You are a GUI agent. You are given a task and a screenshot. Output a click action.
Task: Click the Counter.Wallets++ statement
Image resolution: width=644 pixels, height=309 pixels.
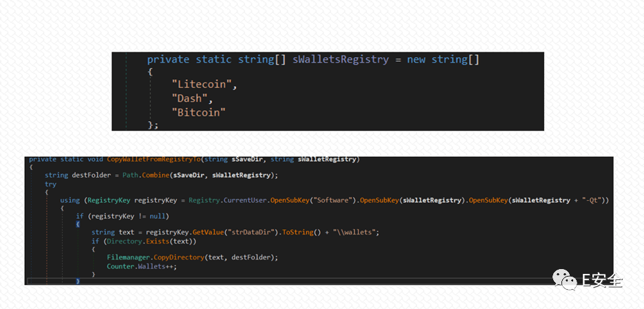pyautogui.click(x=142, y=266)
